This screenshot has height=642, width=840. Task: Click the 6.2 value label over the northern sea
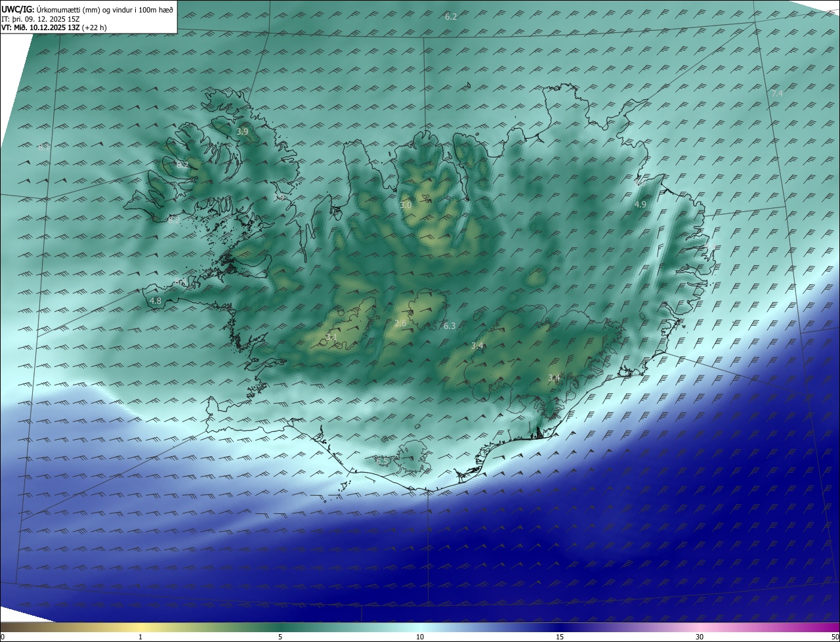(x=451, y=16)
